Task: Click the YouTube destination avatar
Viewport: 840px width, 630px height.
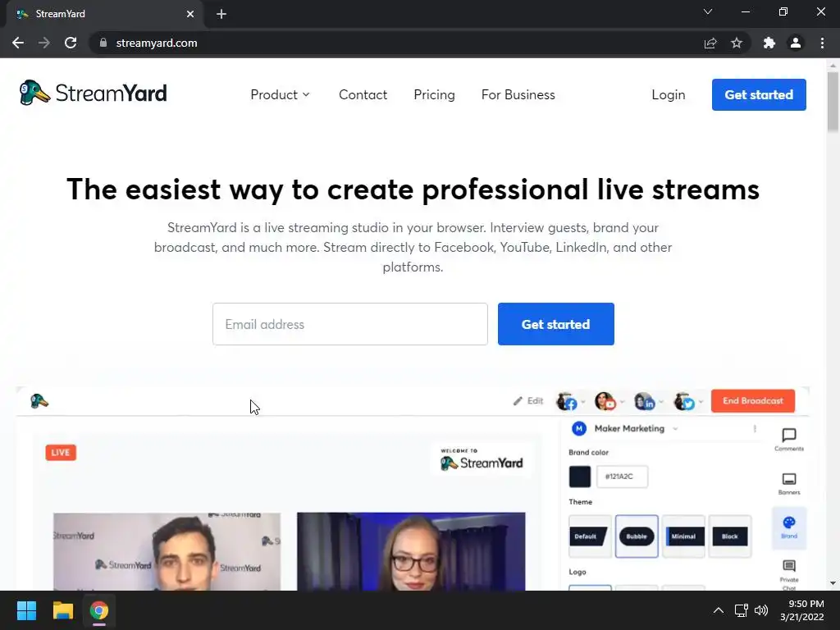Action: [x=605, y=401]
